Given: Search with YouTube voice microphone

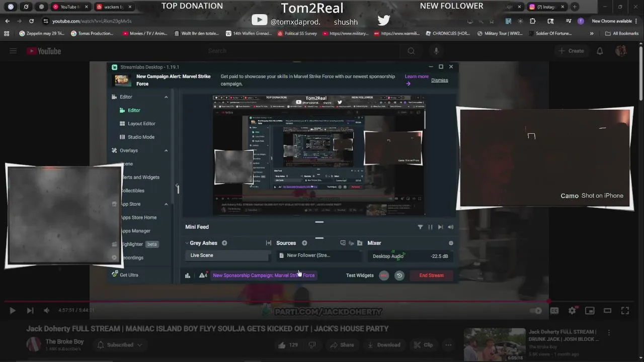Looking at the screenshot, I should 436,51.
